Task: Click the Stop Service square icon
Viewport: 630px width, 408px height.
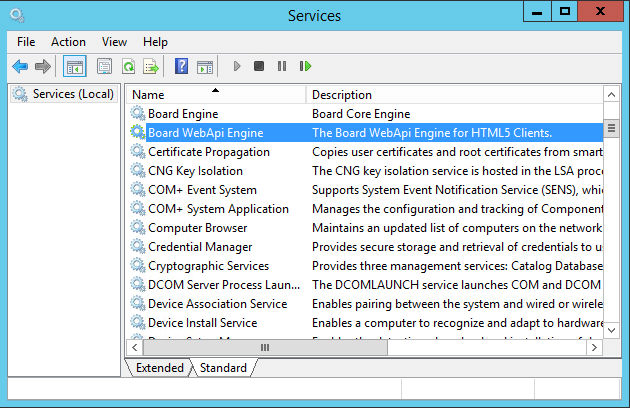Action: [x=259, y=66]
